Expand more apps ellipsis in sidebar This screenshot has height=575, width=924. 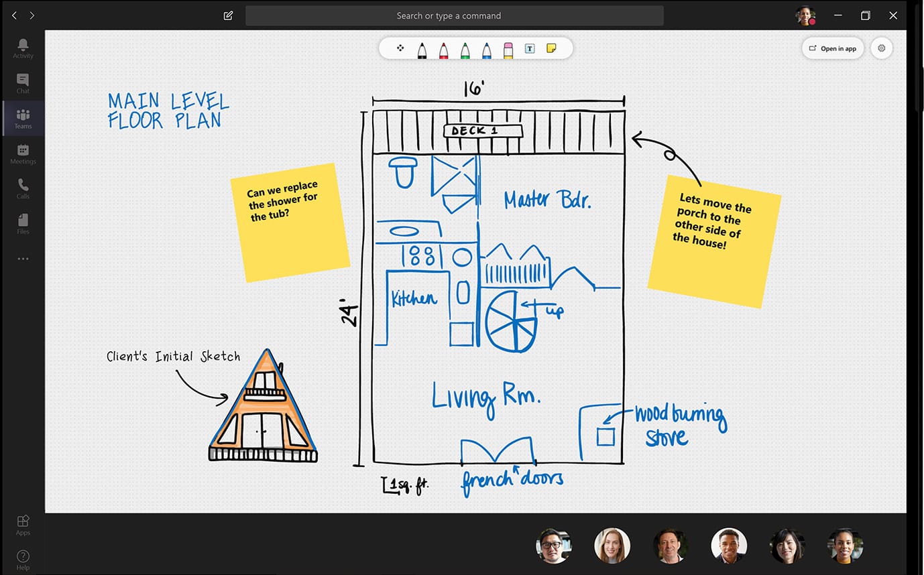coord(23,259)
